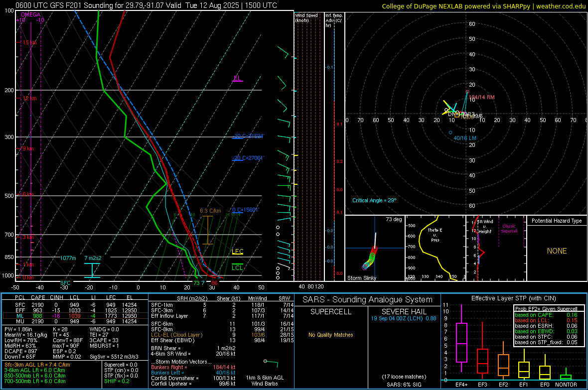Click the Wind Speed (knots) panel header
Screen dimensions: 588x390
[x=306, y=17]
